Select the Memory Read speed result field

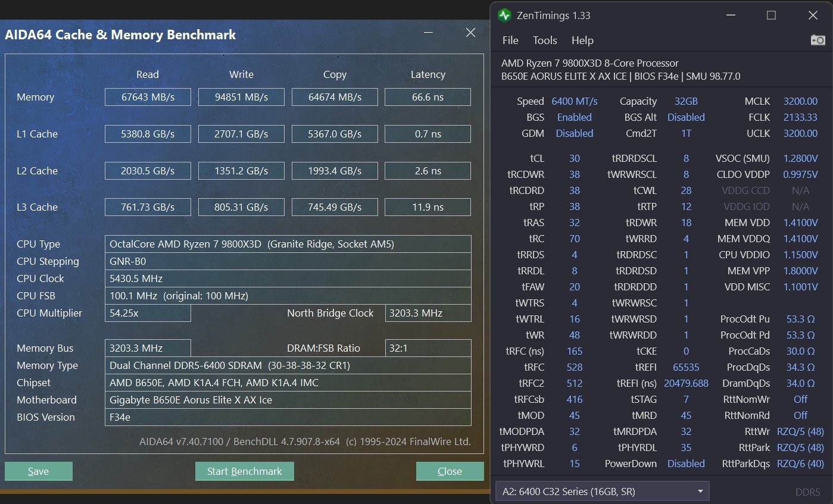click(x=147, y=96)
